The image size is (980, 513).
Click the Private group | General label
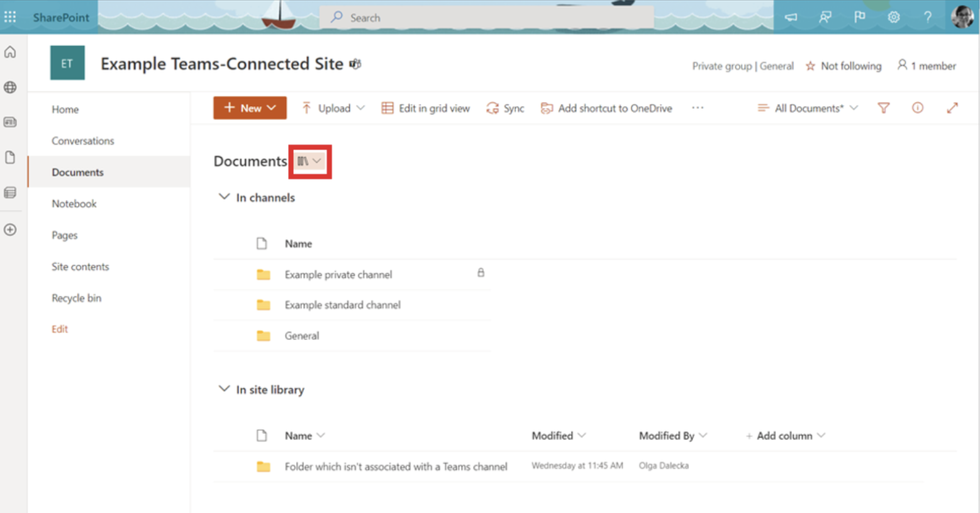pyautogui.click(x=743, y=66)
